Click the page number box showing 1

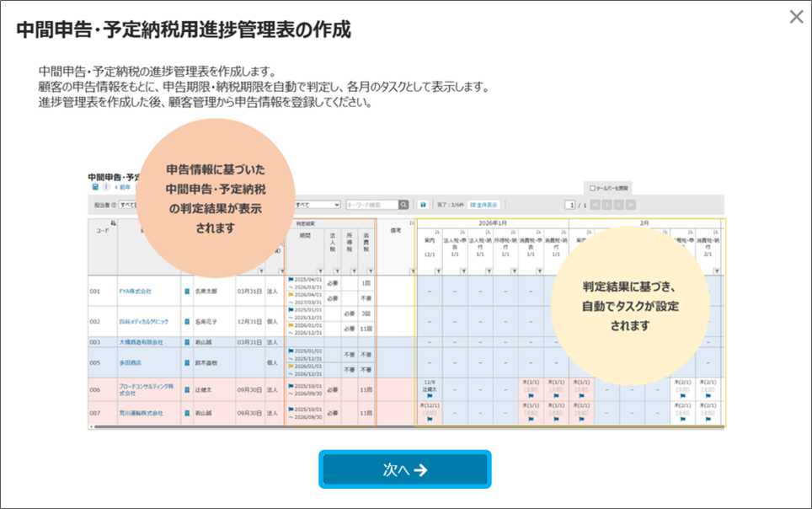pos(570,205)
